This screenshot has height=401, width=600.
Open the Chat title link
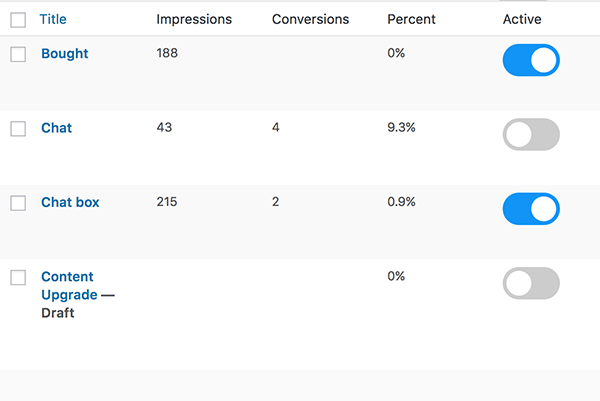coord(56,129)
